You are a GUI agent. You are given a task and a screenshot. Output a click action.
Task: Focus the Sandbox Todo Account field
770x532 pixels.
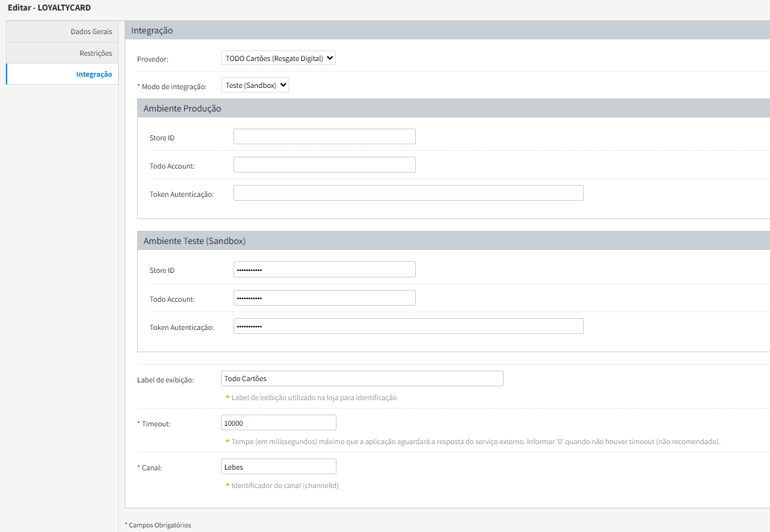pos(324,298)
